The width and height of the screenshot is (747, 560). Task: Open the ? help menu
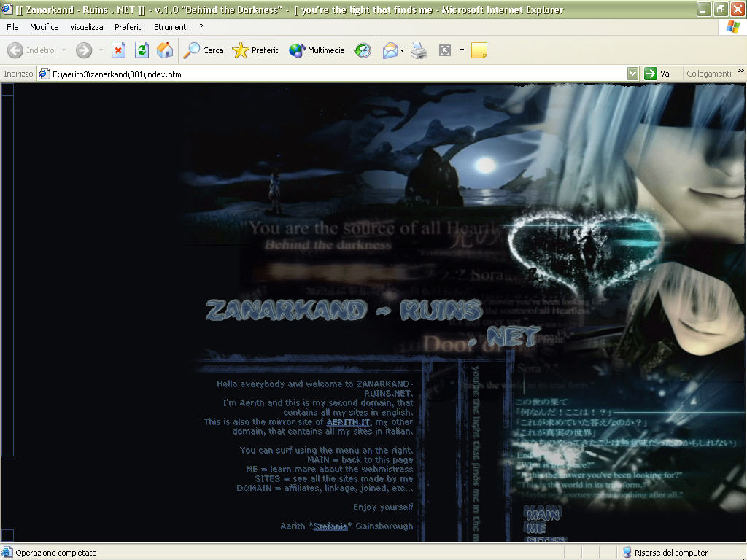coord(201,27)
